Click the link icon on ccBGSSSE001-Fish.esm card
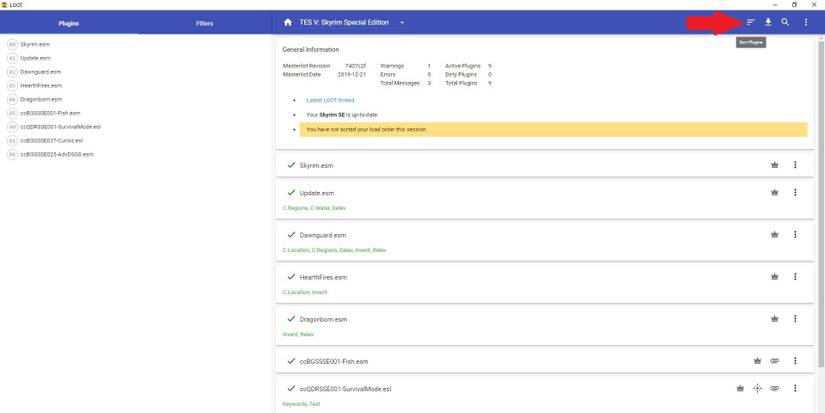 click(774, 361)
